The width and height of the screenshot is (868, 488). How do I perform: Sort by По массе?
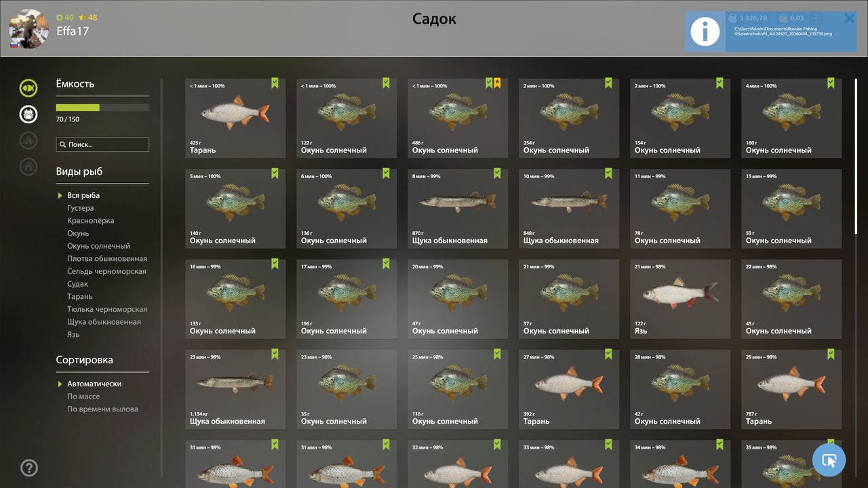[83, 396]
